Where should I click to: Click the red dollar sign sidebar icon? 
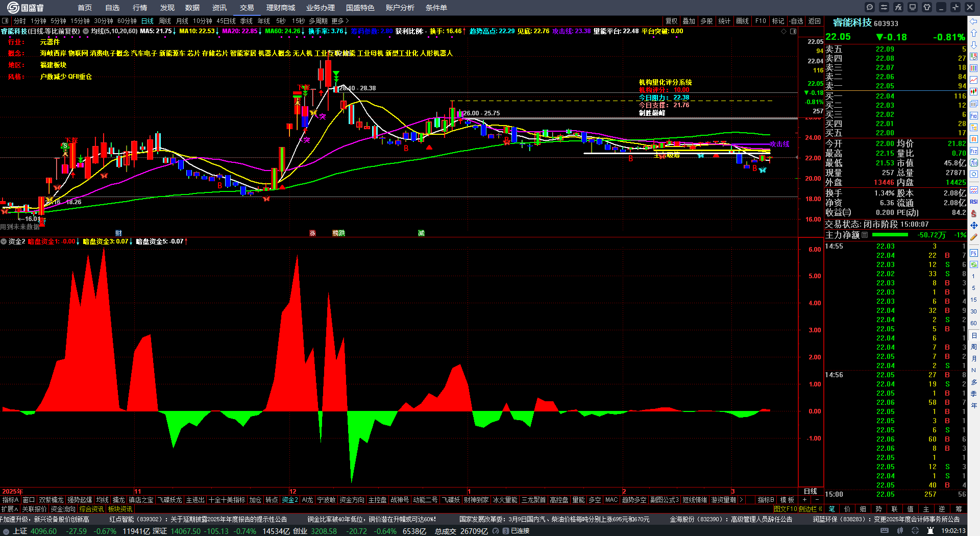pyautogui.click(x=974, y=213)
